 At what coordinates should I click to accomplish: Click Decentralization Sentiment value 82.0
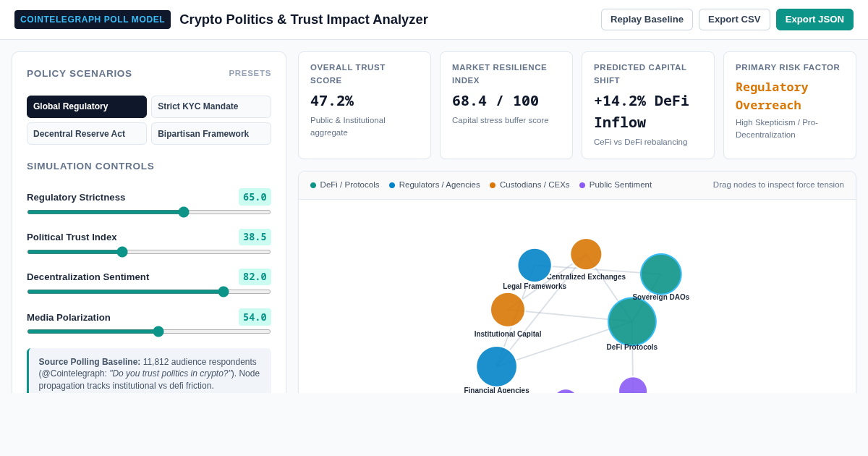pyautogui.click(x=255, y=276)
